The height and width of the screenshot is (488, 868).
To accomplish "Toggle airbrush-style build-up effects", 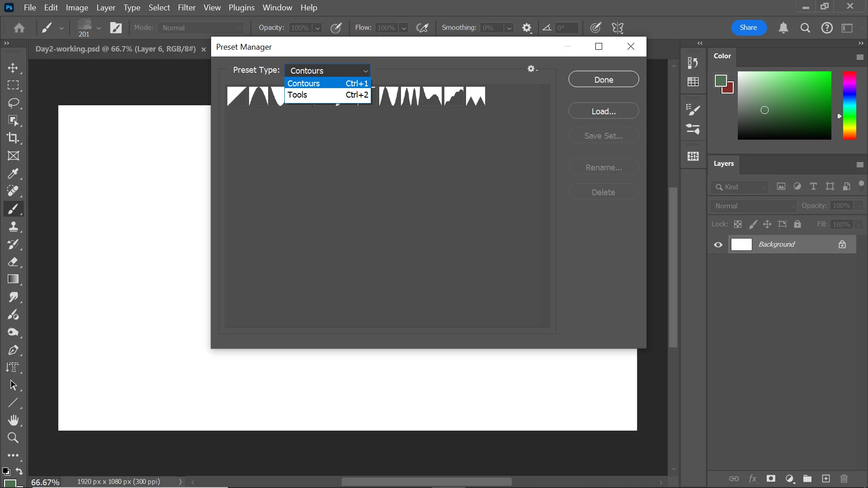I will [x=422, y=28].
